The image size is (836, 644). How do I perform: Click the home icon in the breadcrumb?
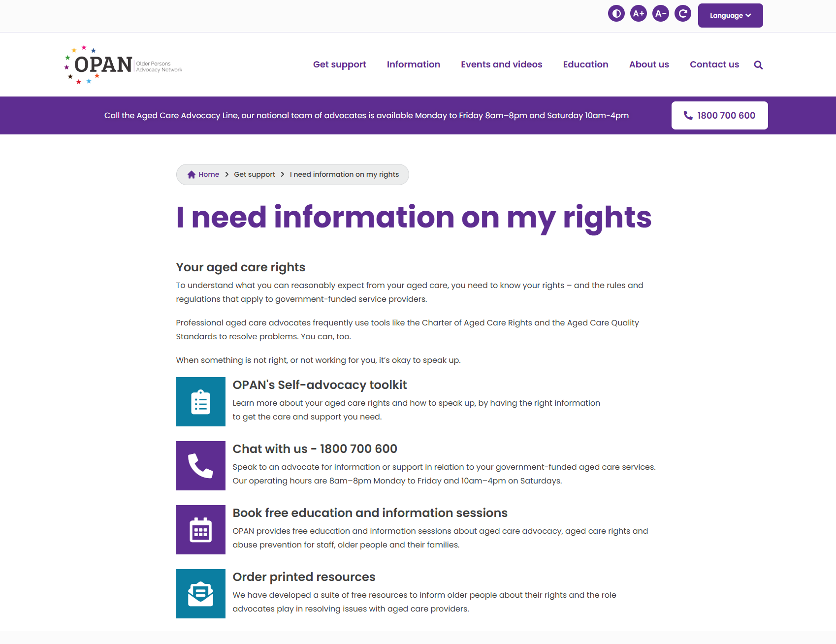click(191, 174)
